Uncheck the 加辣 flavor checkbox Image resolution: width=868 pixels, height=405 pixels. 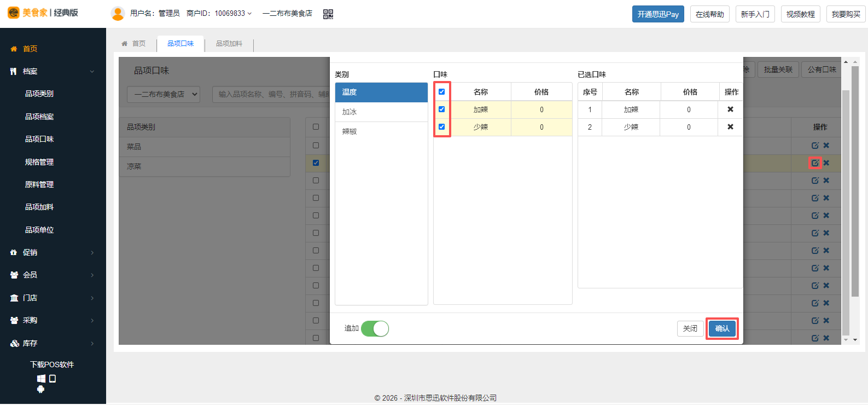(442, 109)
